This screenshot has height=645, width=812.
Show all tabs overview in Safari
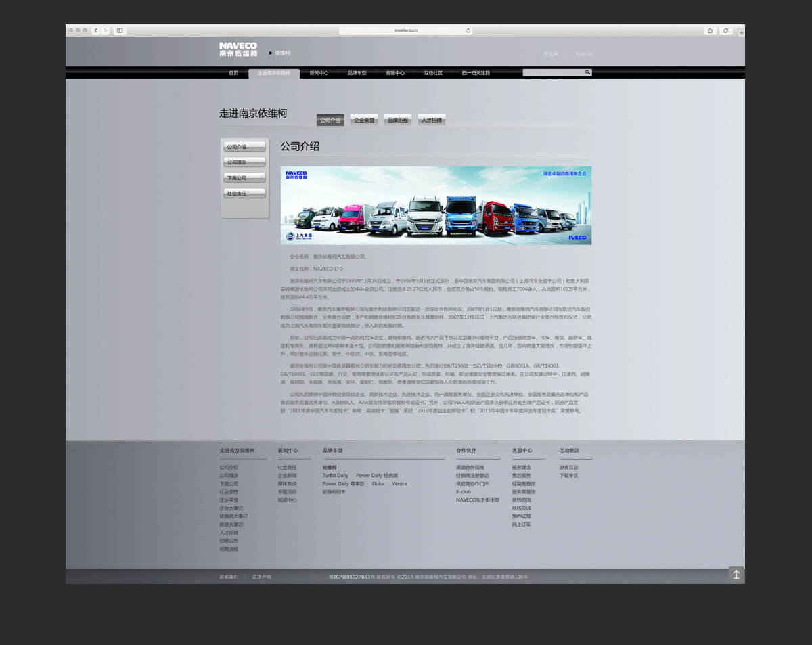(x=725, y=30)
